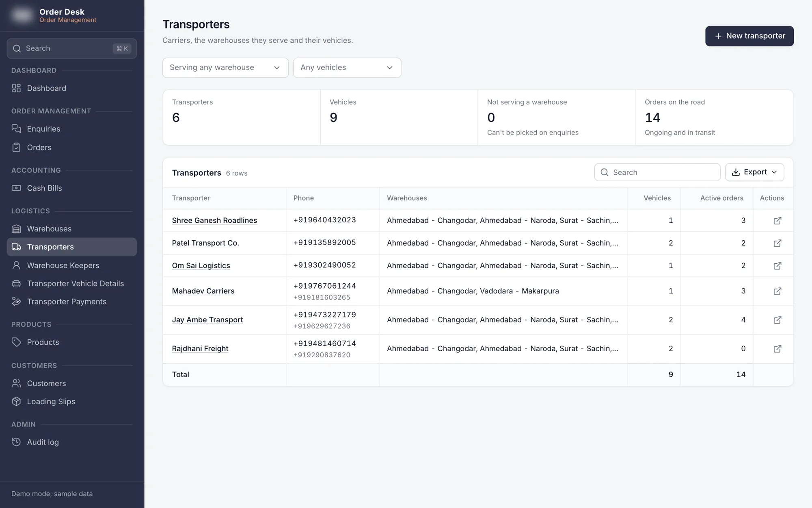Open external link icon for Mahadev Carriers
The image size is (812, 508).
point(777,291)
